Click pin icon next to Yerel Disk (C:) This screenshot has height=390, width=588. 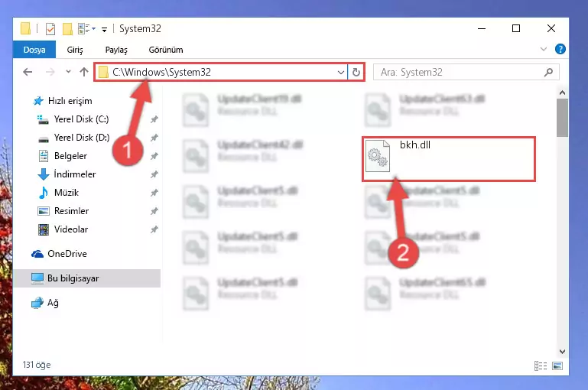[x=154, y=119]
